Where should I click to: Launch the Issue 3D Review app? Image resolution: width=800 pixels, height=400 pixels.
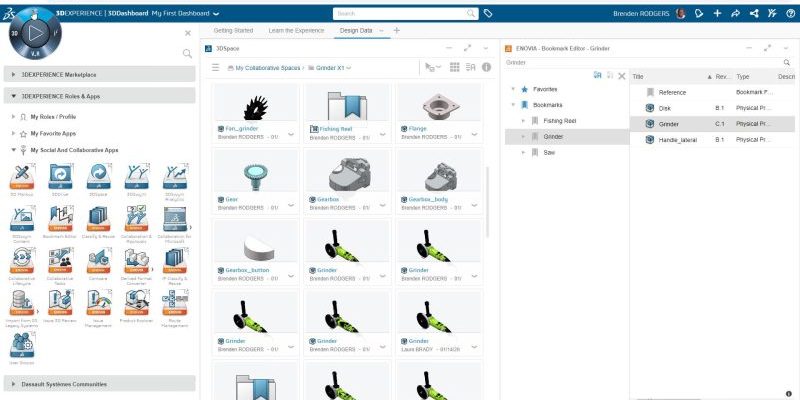(60, 303)
